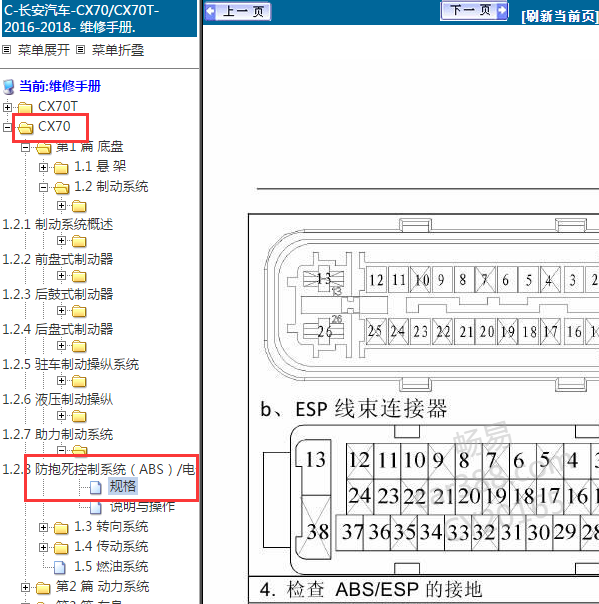Expand the 1.2.5 驻车制动操纵系统 plus box

click(x=61, y=346)
